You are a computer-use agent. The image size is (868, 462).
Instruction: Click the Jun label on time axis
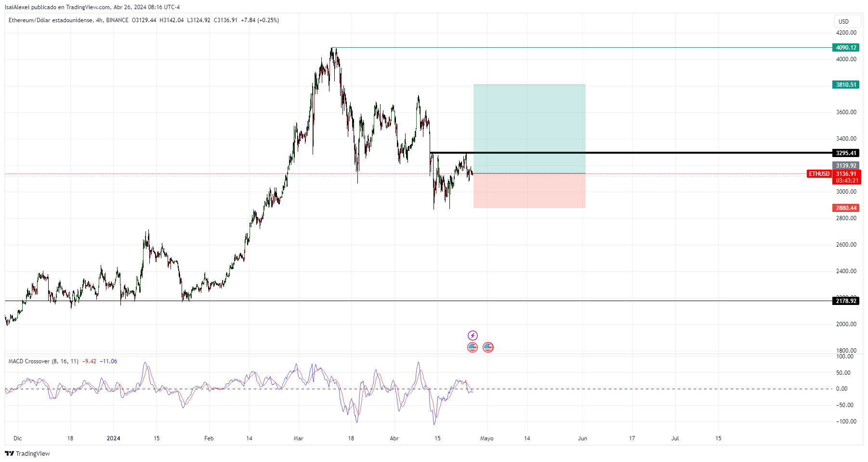(x=582, y=438)
